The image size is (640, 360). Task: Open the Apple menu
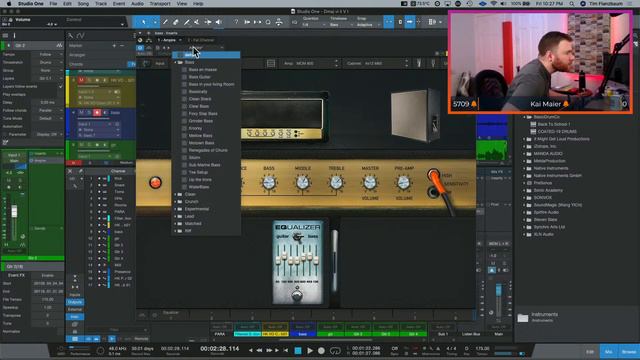click(9, 3)
